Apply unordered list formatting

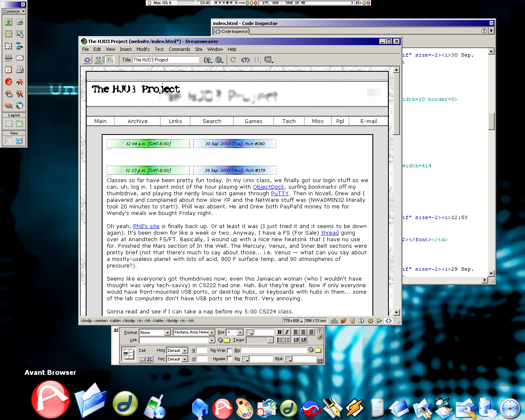279,340
